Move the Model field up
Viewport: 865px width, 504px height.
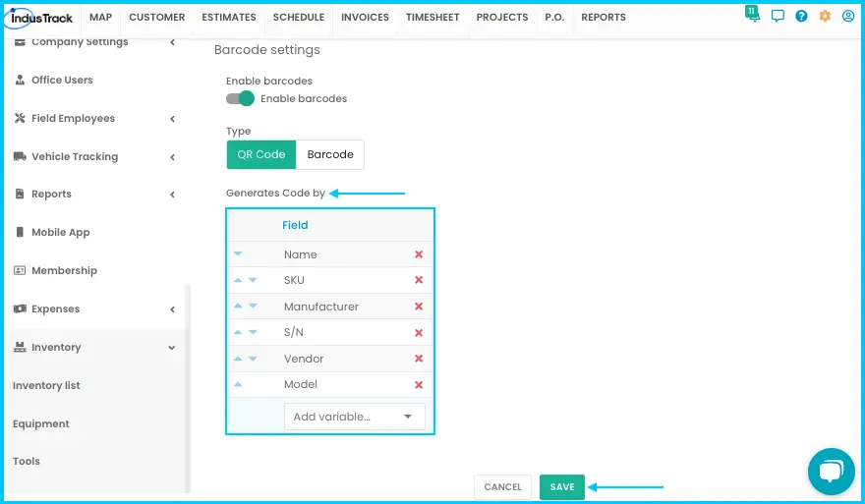[x=238, y=384]
